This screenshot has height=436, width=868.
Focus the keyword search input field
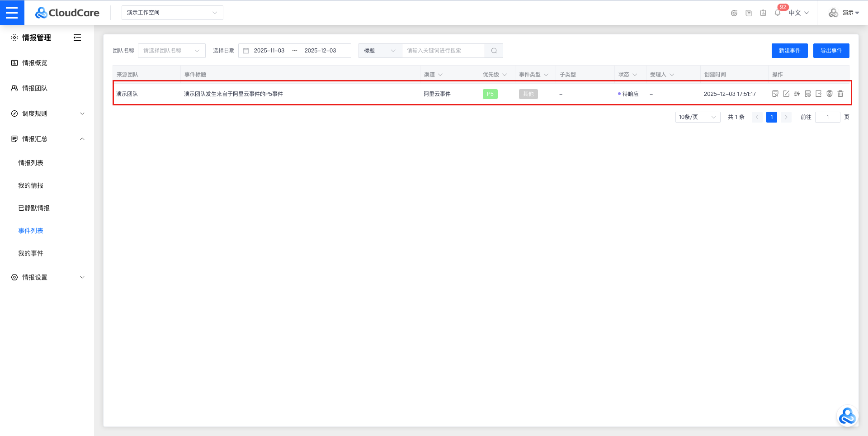tap(443, 51)
